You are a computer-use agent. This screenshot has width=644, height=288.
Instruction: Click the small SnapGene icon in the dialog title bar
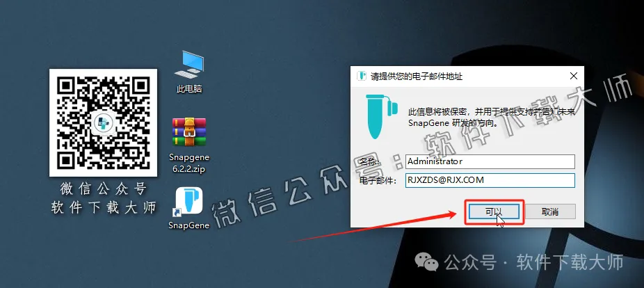pyautogui.click(x=362, y=76)
